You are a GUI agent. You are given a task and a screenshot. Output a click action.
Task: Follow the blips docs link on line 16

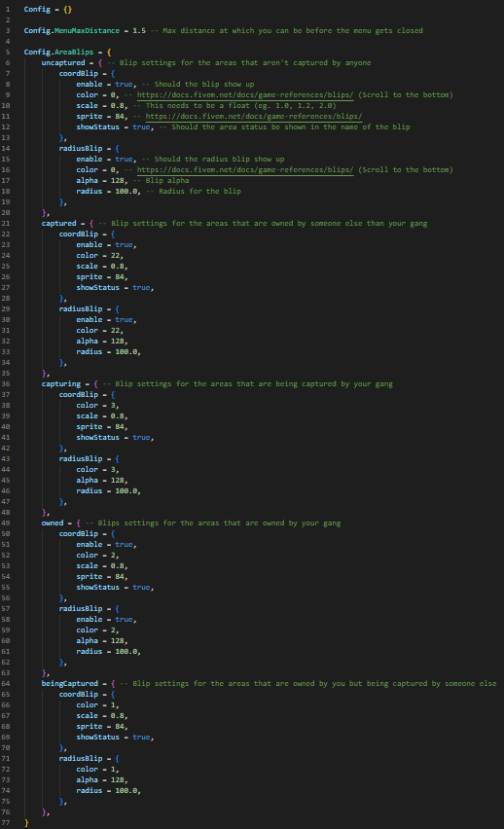coord(245,169)
